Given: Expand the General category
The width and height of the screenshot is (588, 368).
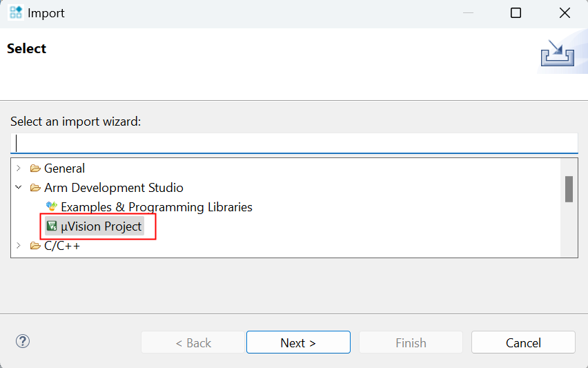Looking at the screenshot, I should coord(19,168).
